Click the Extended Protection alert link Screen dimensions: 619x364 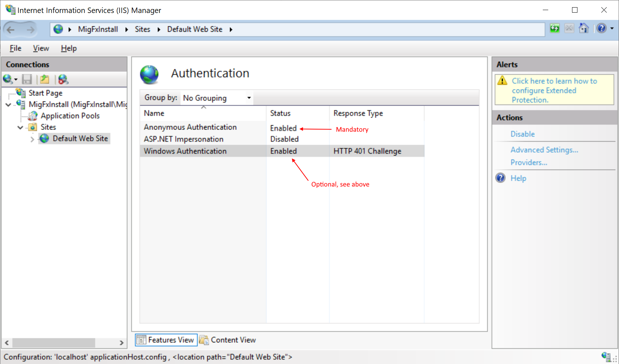pos(554,90)
